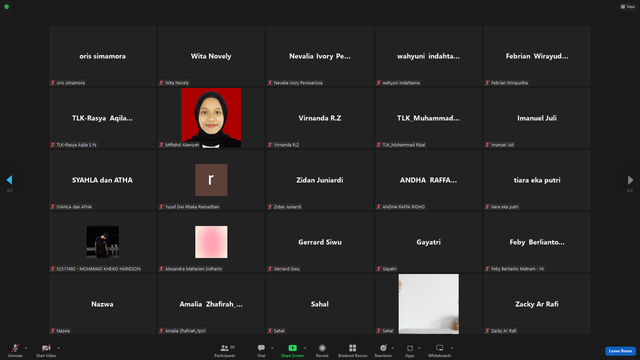Go to previous gallery page with left arrow
640x360 pixels.
[9, 180]
